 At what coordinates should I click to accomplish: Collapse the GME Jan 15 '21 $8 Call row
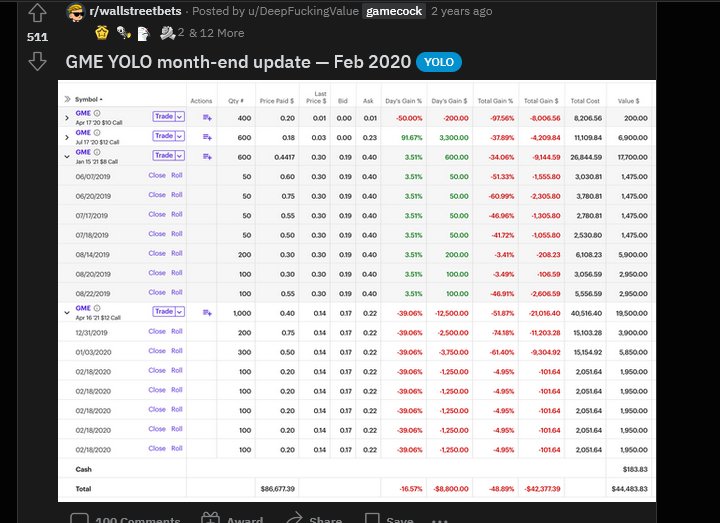[x=67, y=157]
